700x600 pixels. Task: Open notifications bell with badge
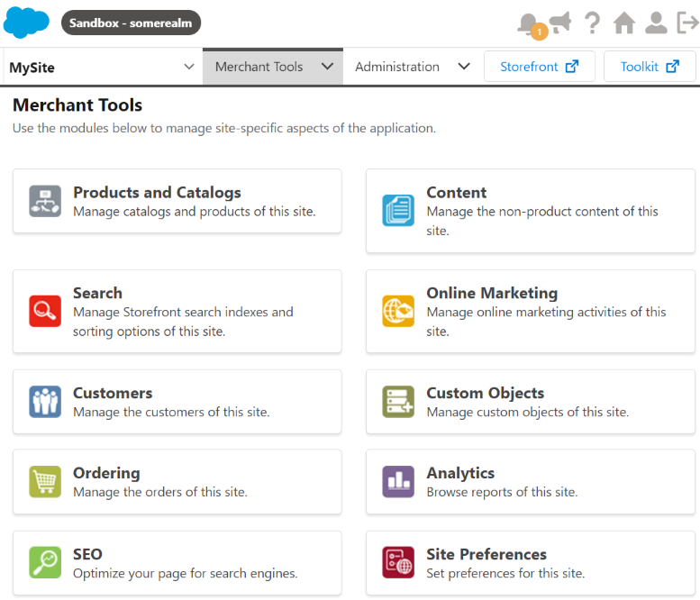530,24
